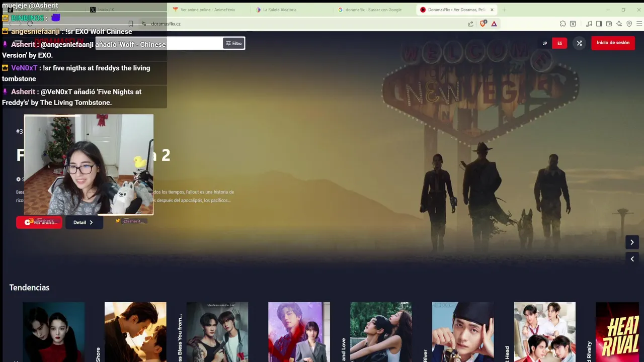Viewport: 644px width, 362px height.
Task: Switch to doramaflix - Buscar con Google tab
Action: [x=373, y=10]
